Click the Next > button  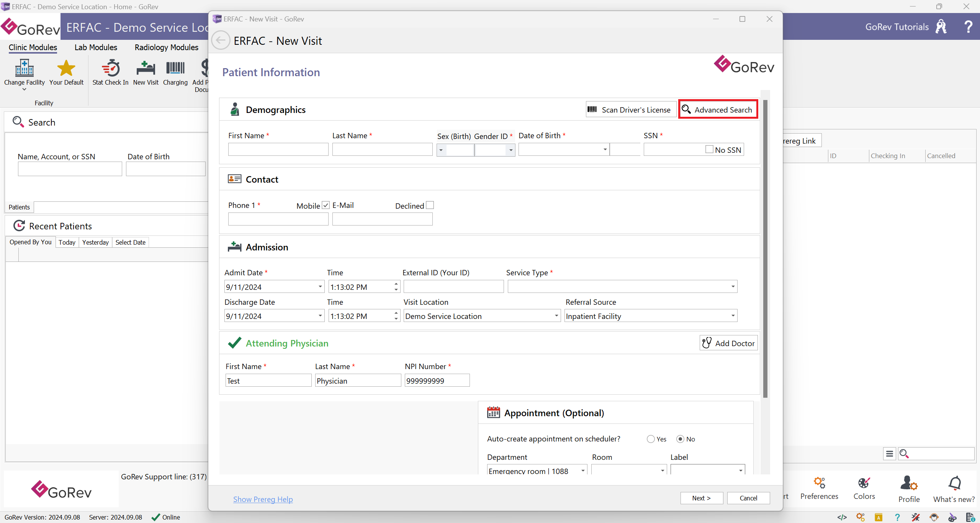702,498
